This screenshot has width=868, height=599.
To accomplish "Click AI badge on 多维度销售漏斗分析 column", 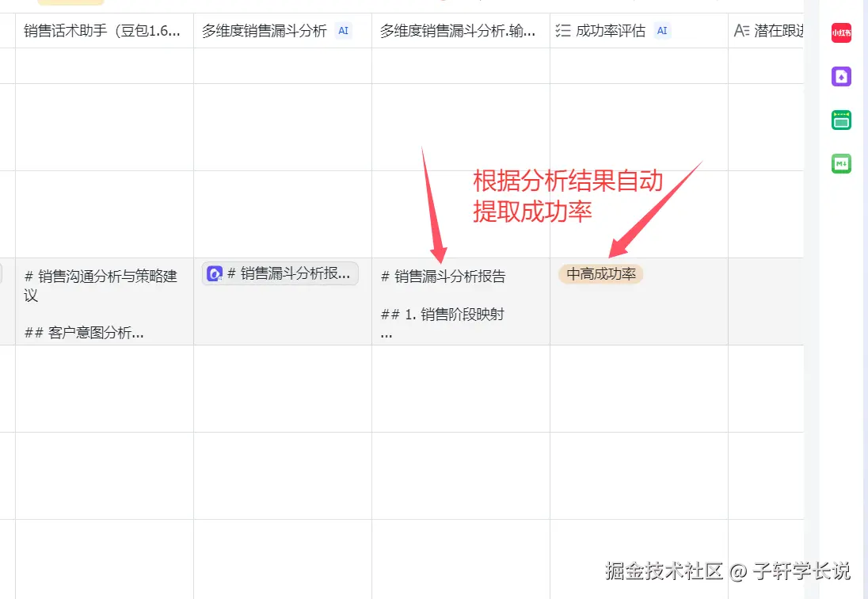I will point(343,31).
